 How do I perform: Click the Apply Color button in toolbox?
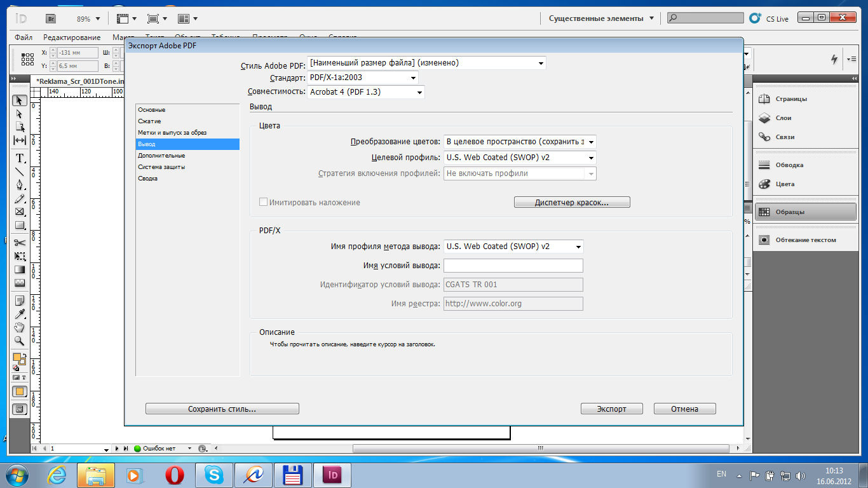click(x=19, y=391)
